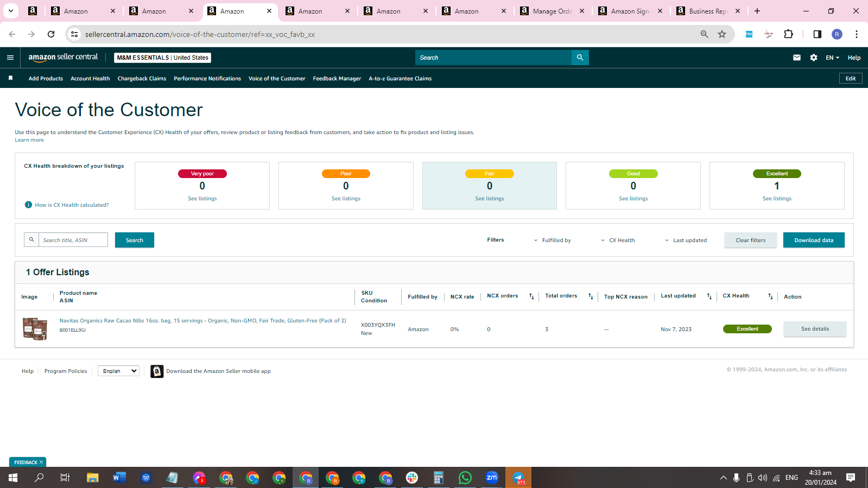Image resolution: width=868 pixels, height=488 pixels.
Task: Toggle the Chrome side panel
Action: point(818,34)
